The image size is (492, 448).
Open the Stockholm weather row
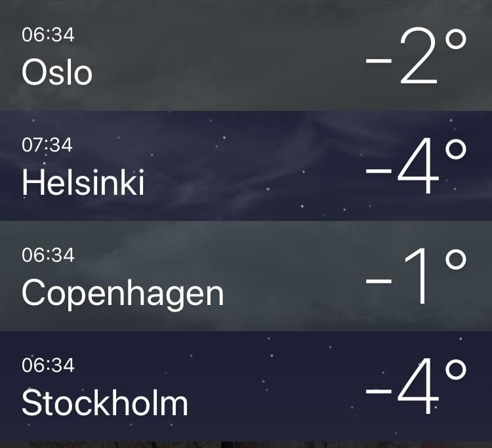(246, 386)
